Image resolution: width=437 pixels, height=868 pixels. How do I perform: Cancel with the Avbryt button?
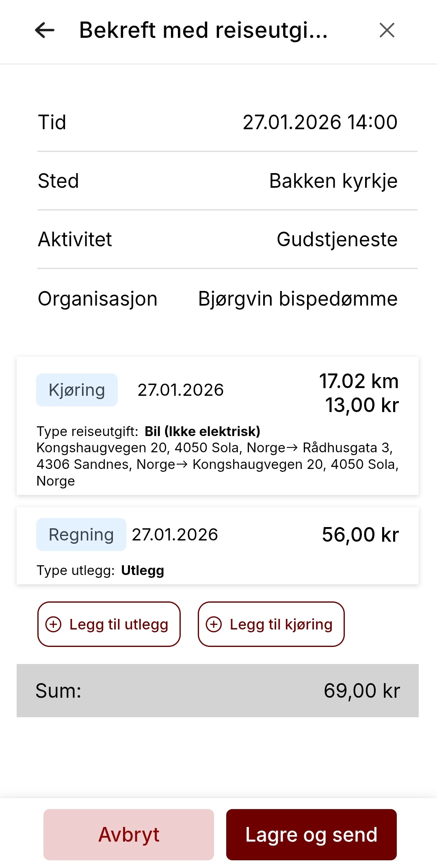point(128,835)
